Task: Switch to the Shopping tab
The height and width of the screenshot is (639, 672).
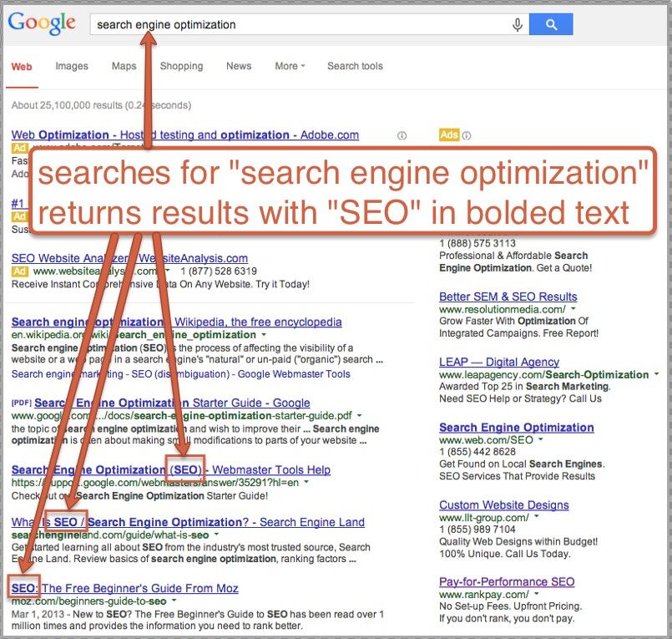Action: 181,66
